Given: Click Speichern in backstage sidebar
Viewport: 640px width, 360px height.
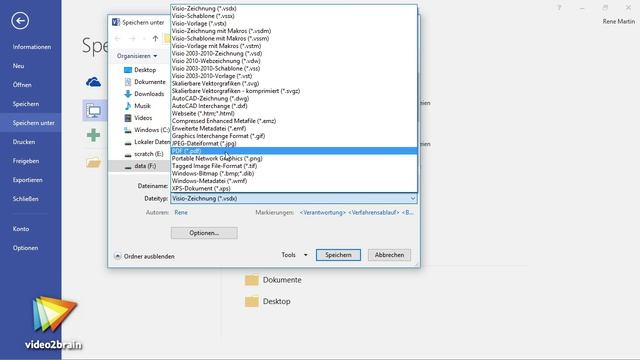Looking at the screenshot, I should (26, 104).
